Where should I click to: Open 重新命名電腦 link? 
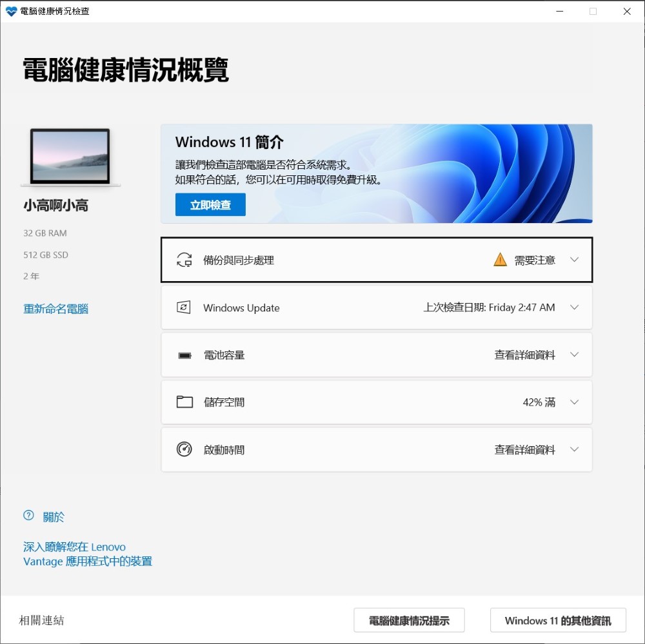[x=55, y=309]
